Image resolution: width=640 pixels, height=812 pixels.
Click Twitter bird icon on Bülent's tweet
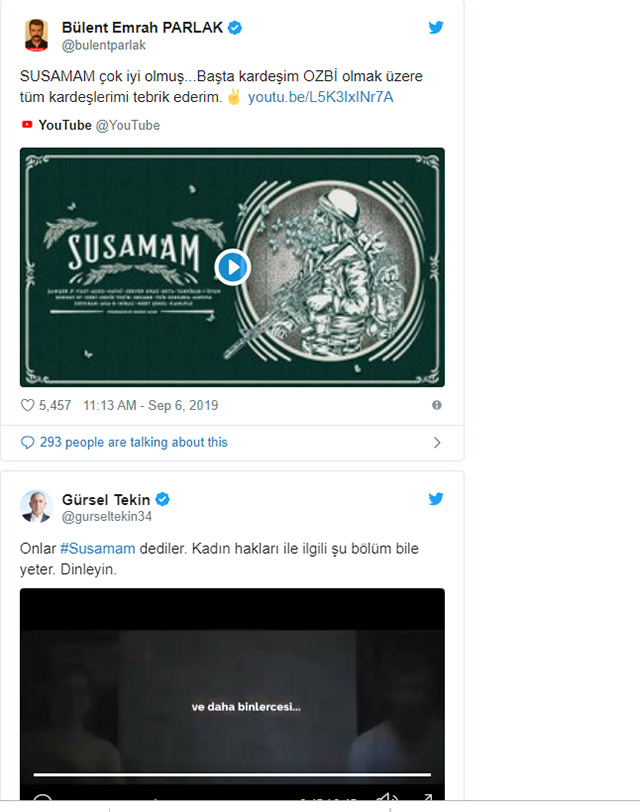click(436, 28)
